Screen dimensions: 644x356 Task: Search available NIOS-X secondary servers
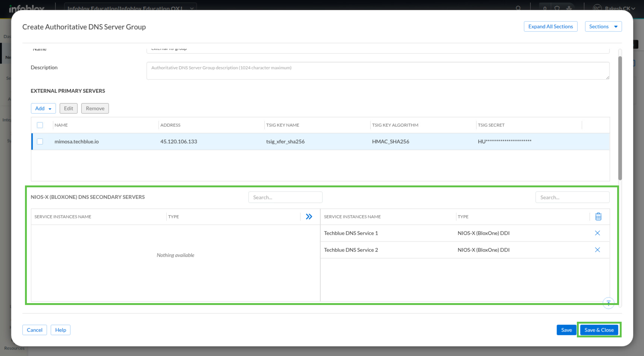[285, 197]
